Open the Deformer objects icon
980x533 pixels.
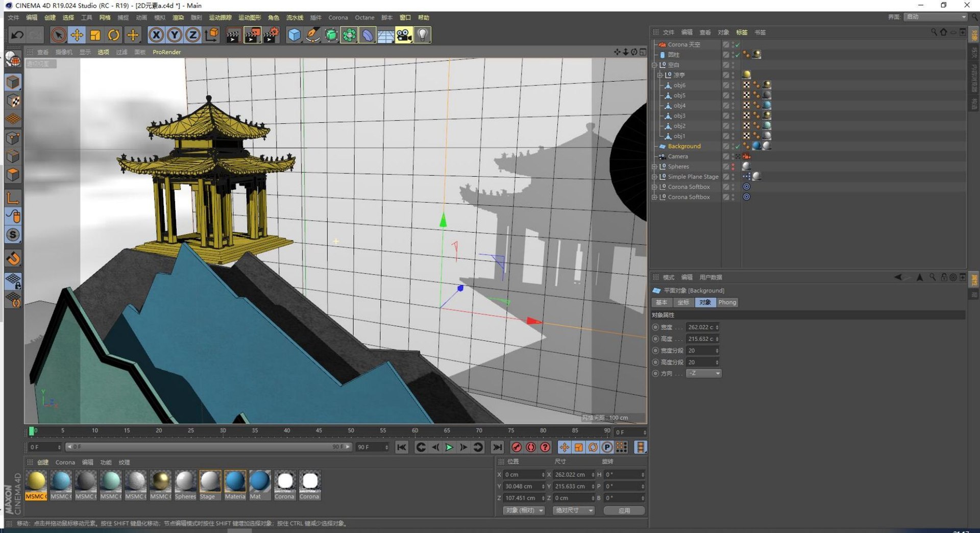(x=367, y=35)
